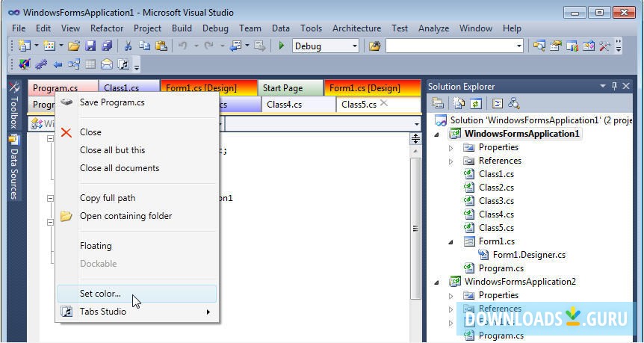Click the Paste clipboard icon

click(x=161, y=46)
